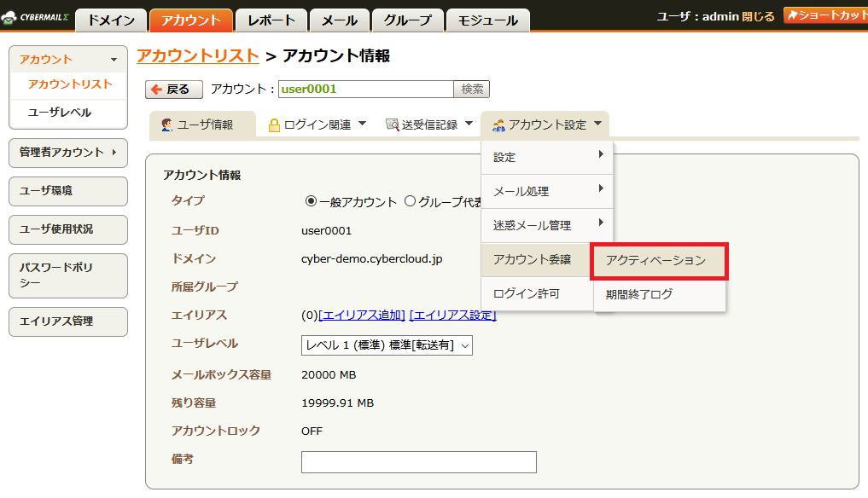Viewport: 868px width, 498px height.
Task: Click the user info person icon
Action: 166,125
